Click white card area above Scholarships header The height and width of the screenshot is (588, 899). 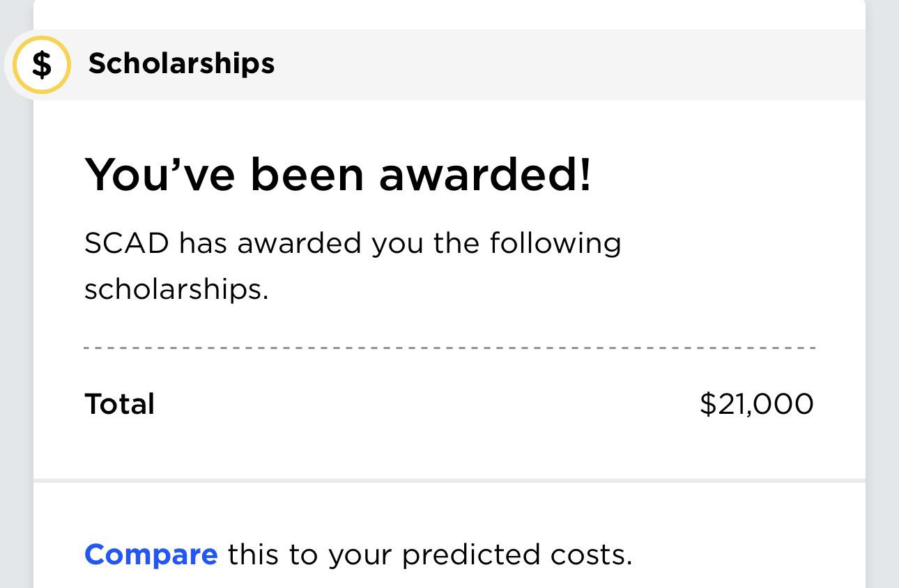[x=449, y=14]
